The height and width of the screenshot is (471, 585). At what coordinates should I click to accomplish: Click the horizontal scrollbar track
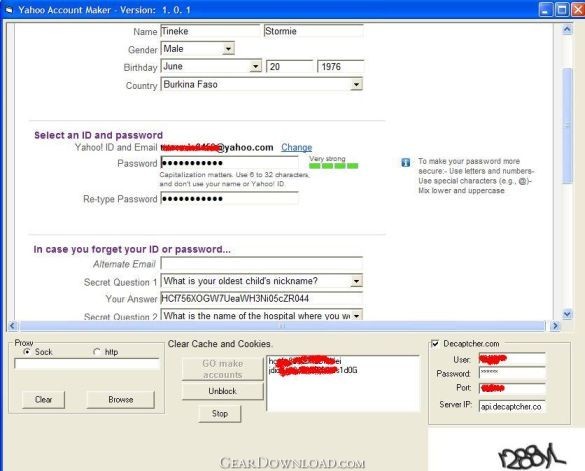point(282,326)
